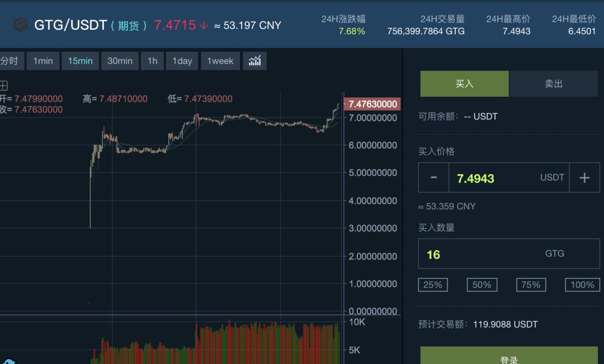Image resolution: width=604 pixels, height=364 pixels.
Task: Click the 24H涨跌幅 header label
Action: coord(343,19)
